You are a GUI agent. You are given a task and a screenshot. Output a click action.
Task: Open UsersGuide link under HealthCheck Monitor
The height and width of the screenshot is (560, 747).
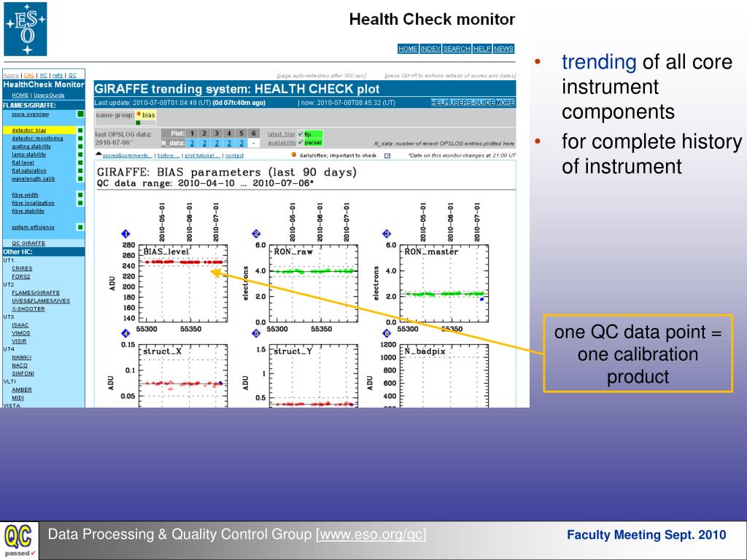(x=49, y=96)
